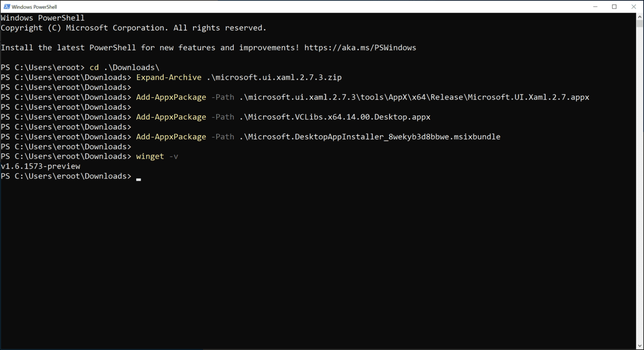Image resolution: width=644 pixels, height=350 pixels.
Task: Click the 'cd .\Downloads\' command
Action: pyautogui.click(x=125, y=68)
